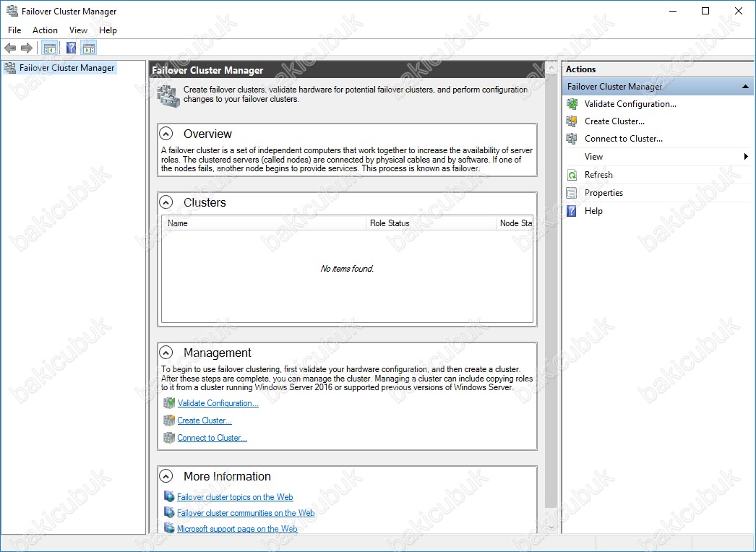Toggle the Show/Hide Console Tree toolbar icon
756x552 pixels.
pos(49,48)
